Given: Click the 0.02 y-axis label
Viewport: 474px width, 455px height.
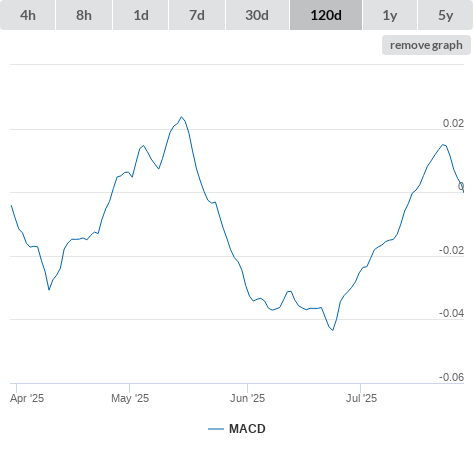Looking at the screenshot, I should tap(453, 123).
